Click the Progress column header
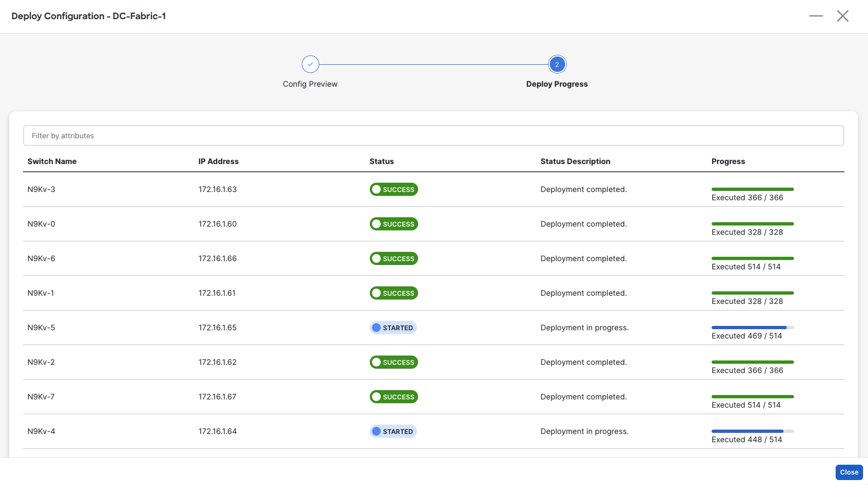 [x=728, y=161]
